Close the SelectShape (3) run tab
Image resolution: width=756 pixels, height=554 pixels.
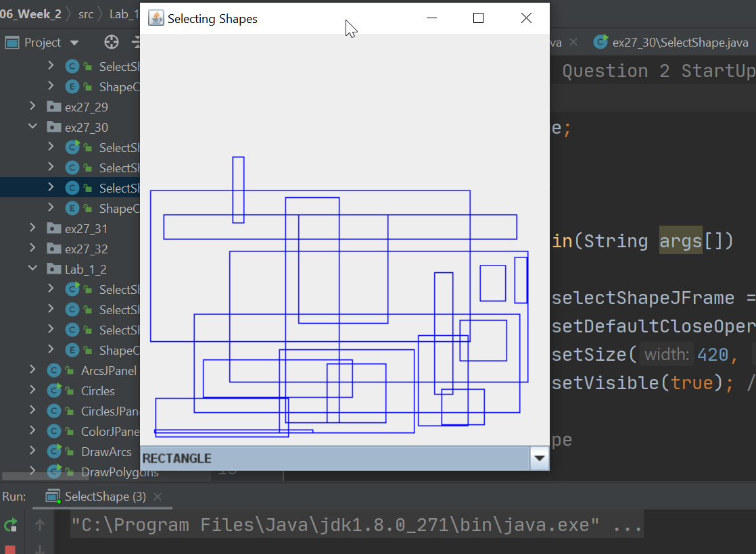pyautogui.click(x=157, y=497)
